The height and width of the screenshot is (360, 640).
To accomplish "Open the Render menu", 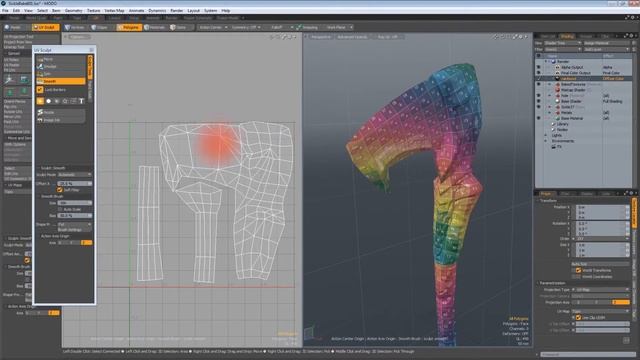I will coord(177,11).
